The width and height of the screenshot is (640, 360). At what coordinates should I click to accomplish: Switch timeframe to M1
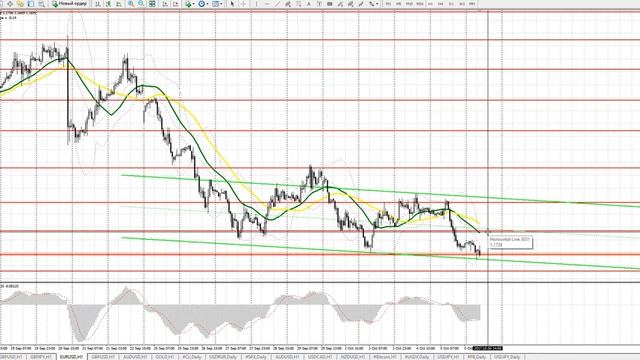[x=388, y=4]
